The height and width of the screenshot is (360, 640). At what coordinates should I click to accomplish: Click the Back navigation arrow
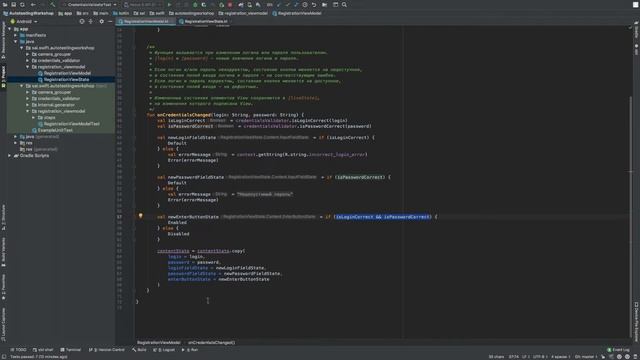[x=33, y=4]
